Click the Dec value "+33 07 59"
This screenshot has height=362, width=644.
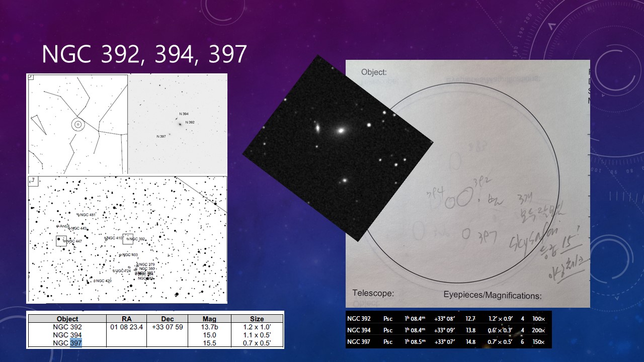167,327
